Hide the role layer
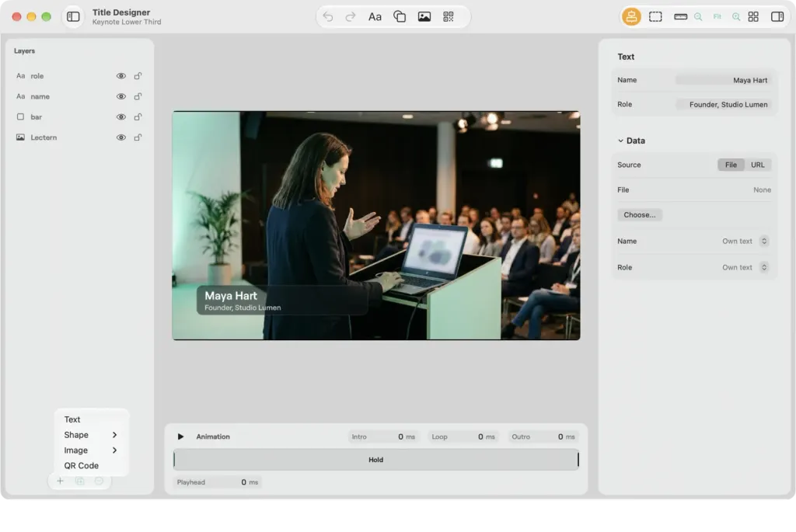Viewport: 796px width, 532px height. 120,76
